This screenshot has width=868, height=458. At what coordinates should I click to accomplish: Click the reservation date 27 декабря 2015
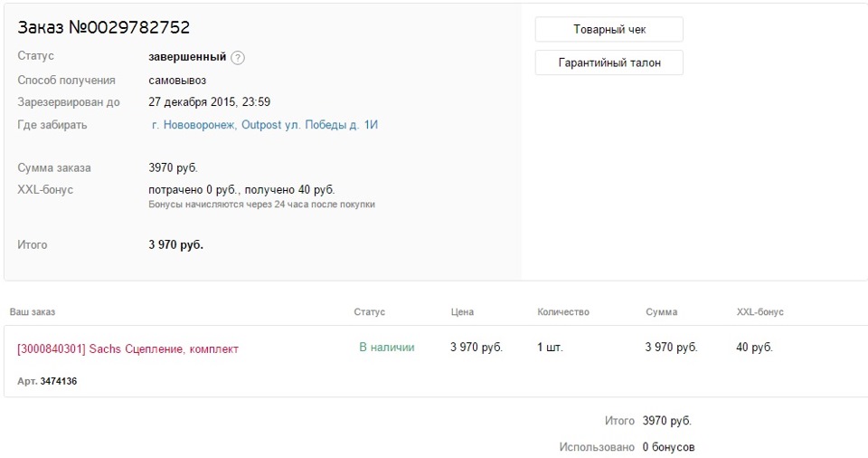coord(209,102)
